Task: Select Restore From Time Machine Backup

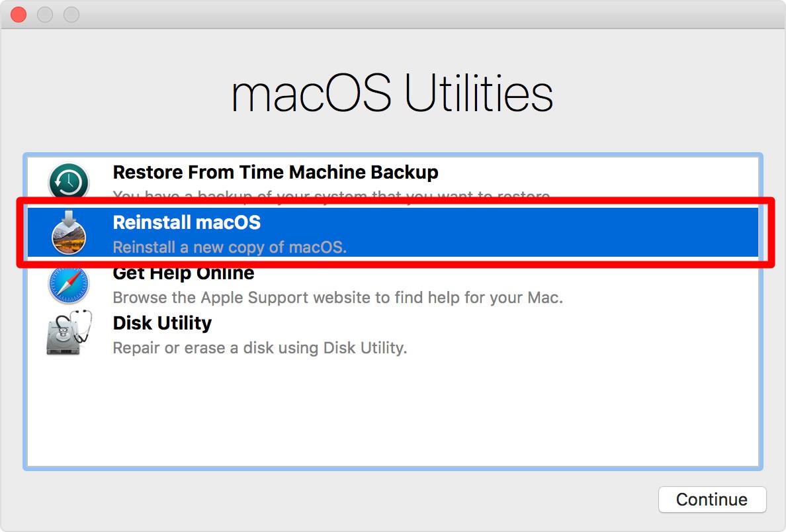Action: (275, 172)
